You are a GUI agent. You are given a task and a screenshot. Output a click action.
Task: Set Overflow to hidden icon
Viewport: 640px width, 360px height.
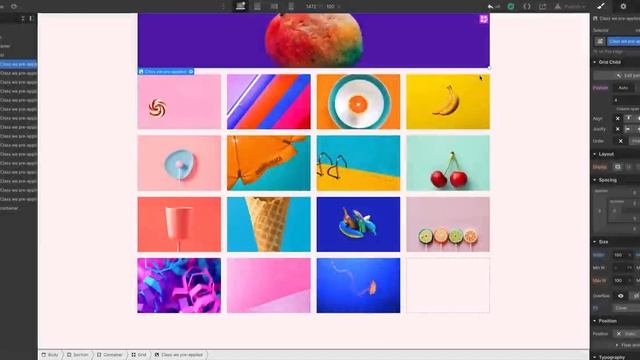pyautogui.click(x=635, y=296)
